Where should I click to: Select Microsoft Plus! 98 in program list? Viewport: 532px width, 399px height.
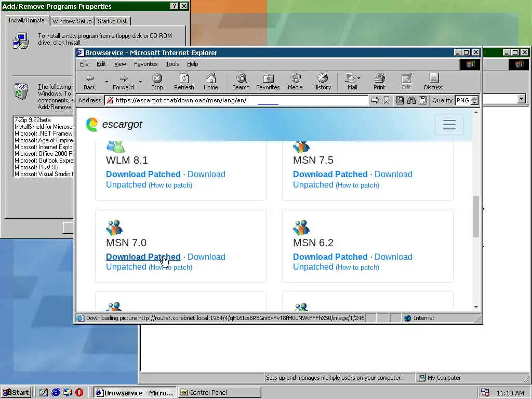(x=36, y=167)
